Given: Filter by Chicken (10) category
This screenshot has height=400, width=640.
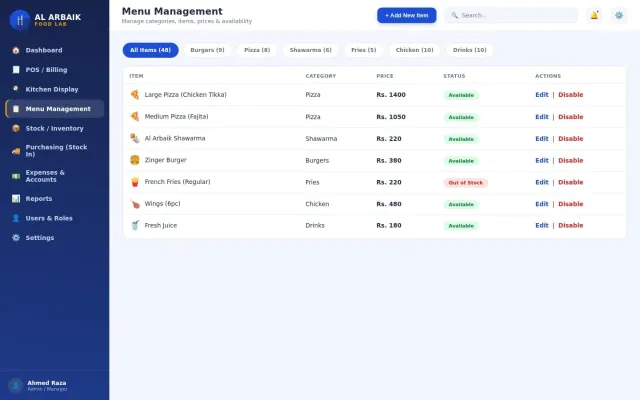Looking at the screenshot, I should pyautogui.click(x=414, y=50).
